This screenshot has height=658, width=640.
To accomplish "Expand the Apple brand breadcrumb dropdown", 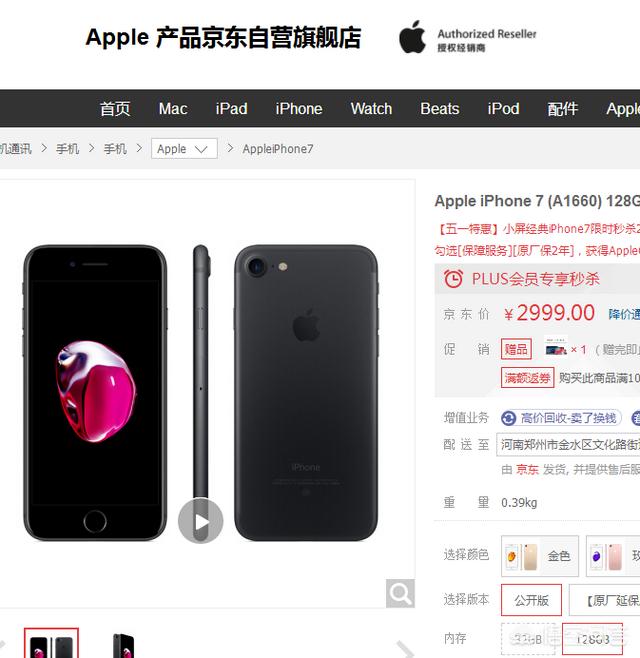I will [x=184, y=149].
